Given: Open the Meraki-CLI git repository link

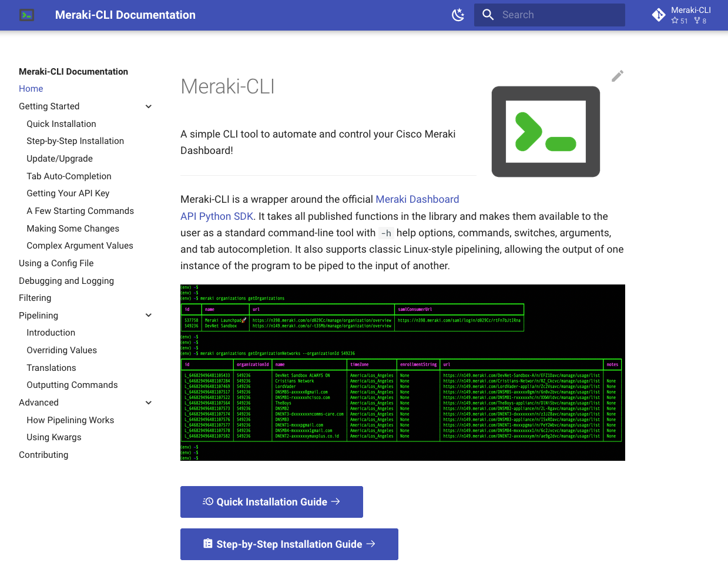Looking at the screenshot, I should (682, 15).
